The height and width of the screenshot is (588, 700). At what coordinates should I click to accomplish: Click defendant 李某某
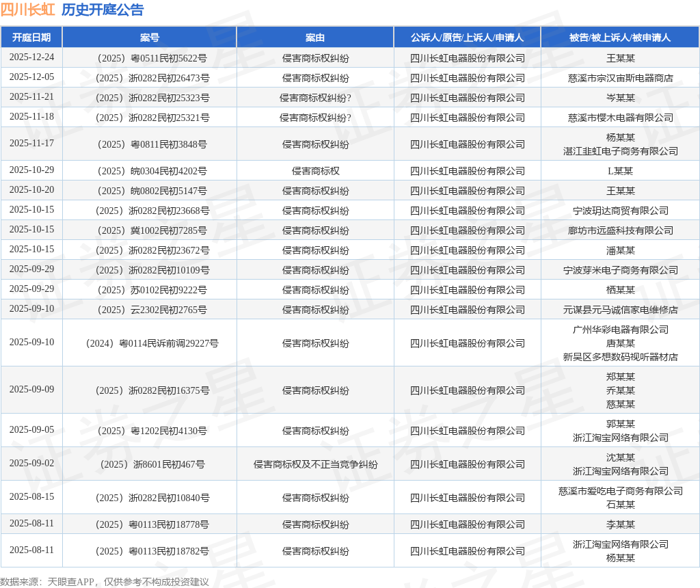click(621, 524)
